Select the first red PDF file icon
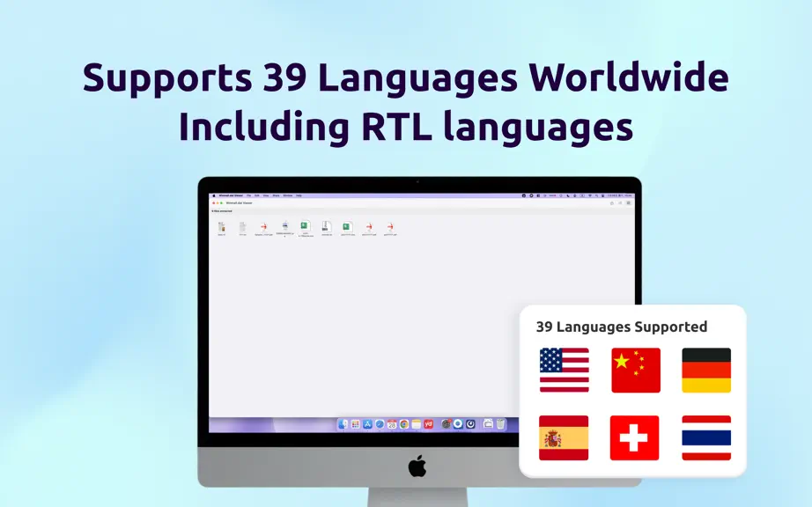812x507 pixels. tap(264, 227)
